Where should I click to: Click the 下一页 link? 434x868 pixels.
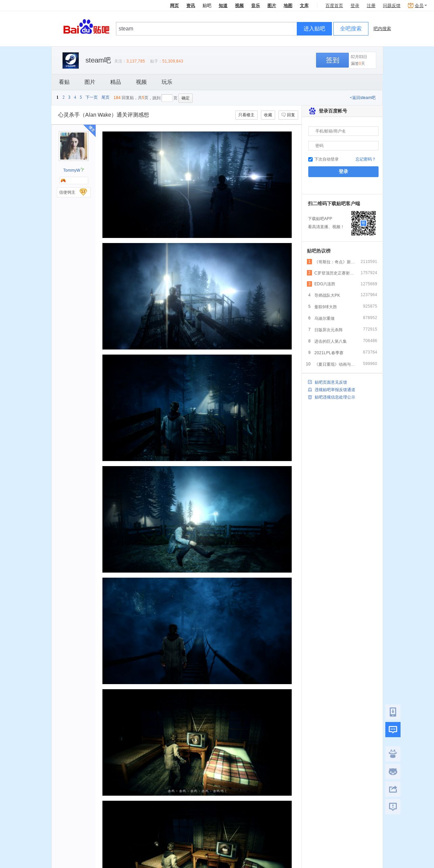click(92, 97)
